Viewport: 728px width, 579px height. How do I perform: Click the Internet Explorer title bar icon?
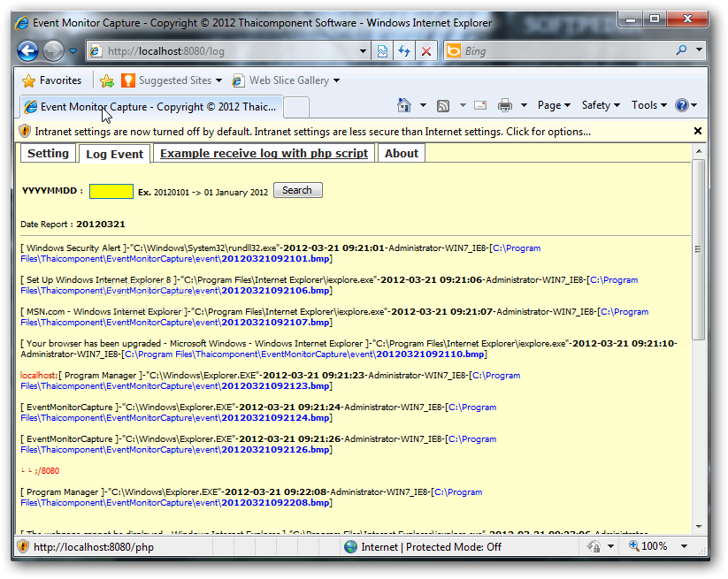(x=22, y=23)
